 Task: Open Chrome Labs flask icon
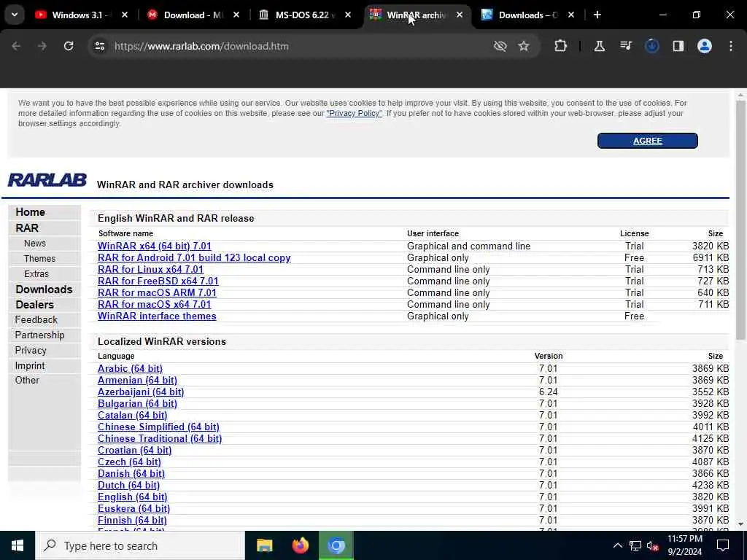[x=600, y=46]
